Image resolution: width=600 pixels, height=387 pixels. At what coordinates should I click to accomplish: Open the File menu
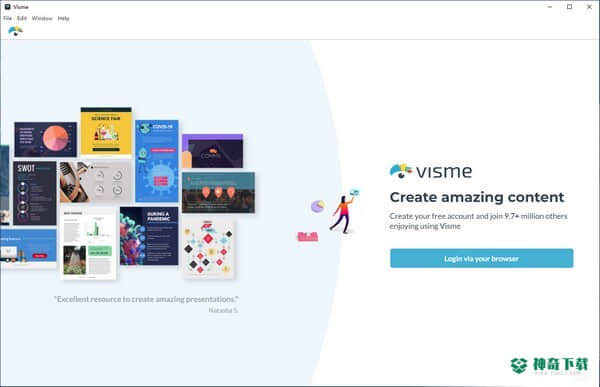pos(7,18)
